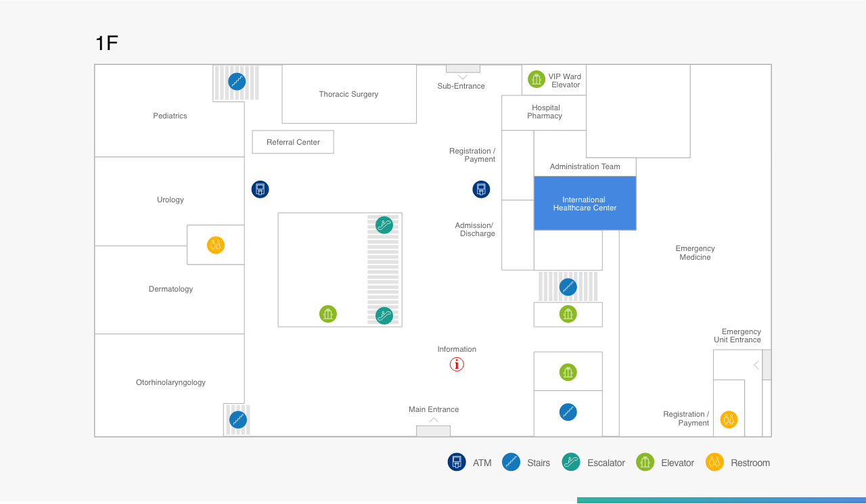Click the Main Entrance door marker

433,430
